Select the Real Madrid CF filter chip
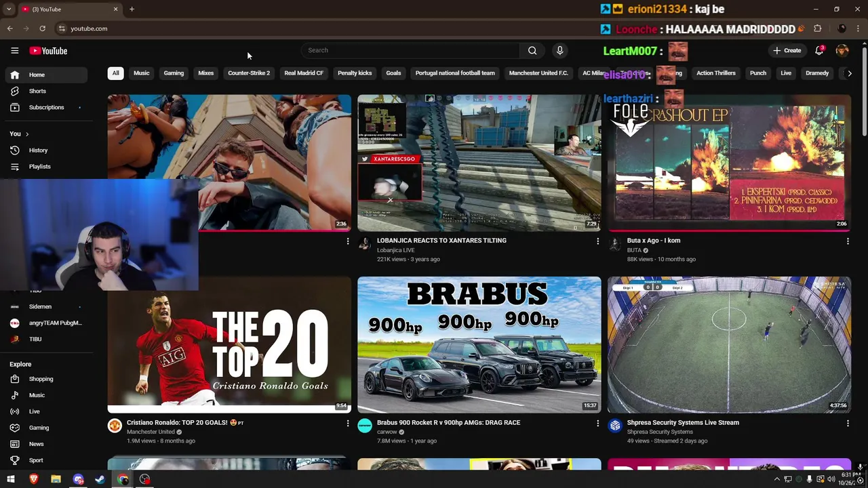 coord(304,73)
